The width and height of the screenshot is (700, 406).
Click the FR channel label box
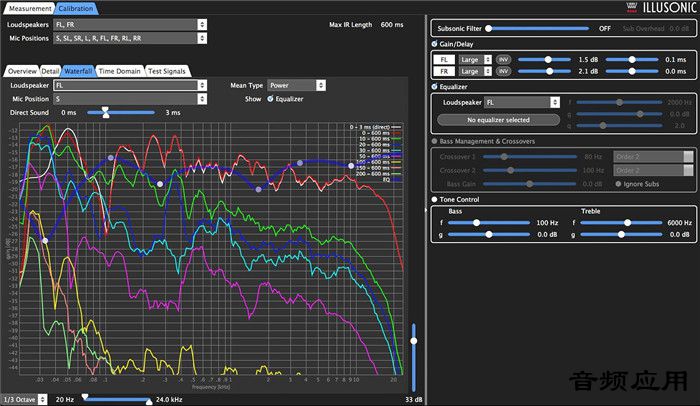coord(444,71)
